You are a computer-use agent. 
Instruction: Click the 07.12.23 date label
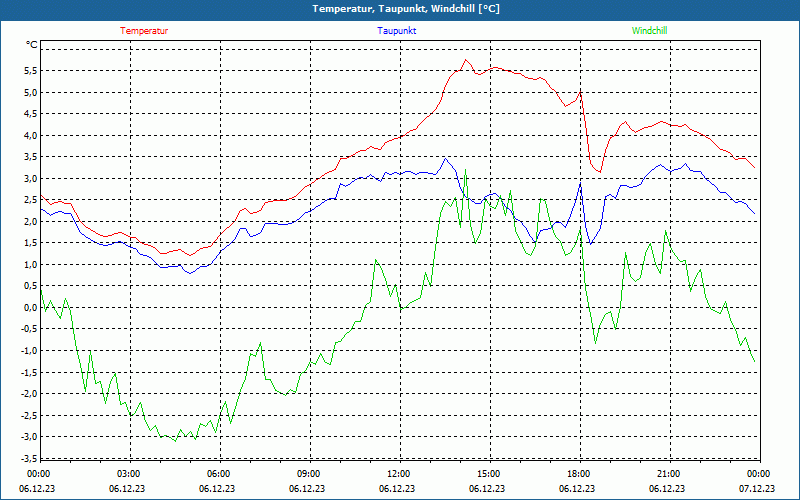point(757,488)
